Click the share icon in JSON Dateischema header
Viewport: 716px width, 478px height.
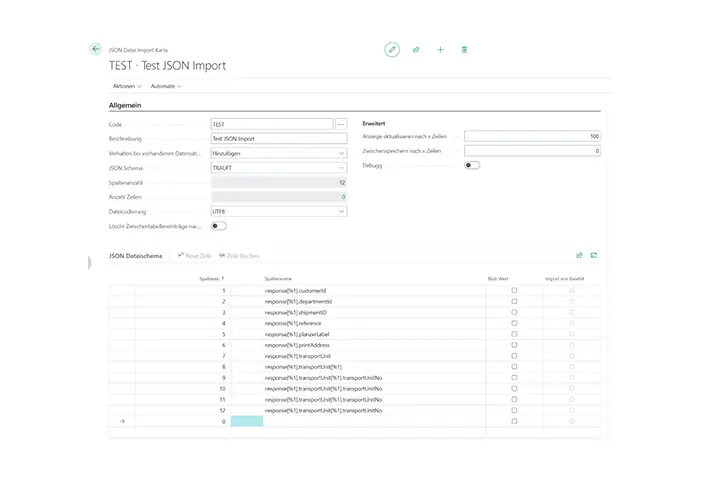(x=579, y=255)
